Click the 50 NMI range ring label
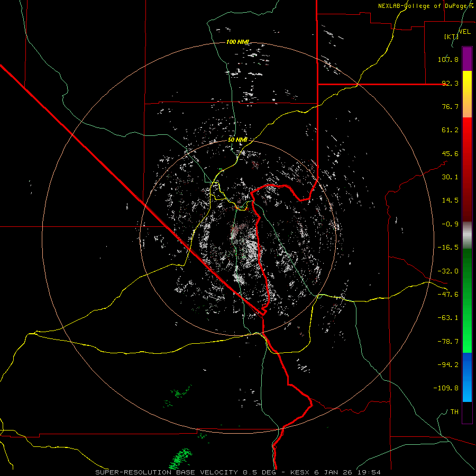 pyautogui.click(x=237, y=140)
